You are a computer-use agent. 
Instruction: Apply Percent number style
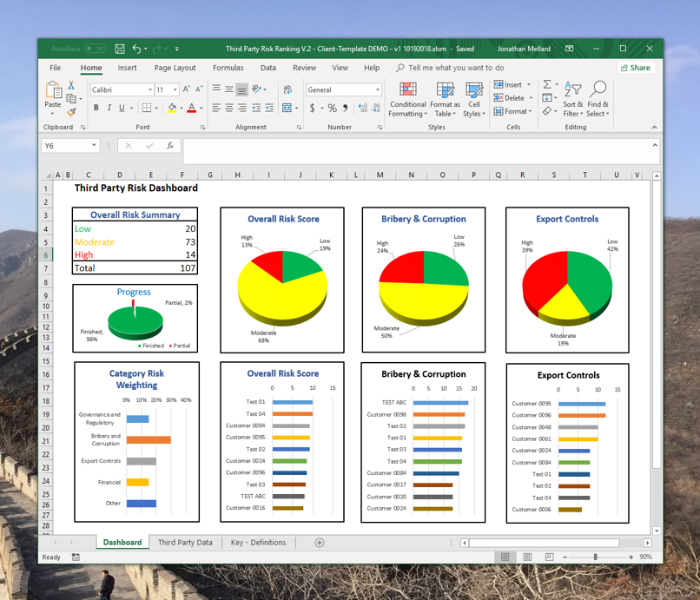(331, 108)
